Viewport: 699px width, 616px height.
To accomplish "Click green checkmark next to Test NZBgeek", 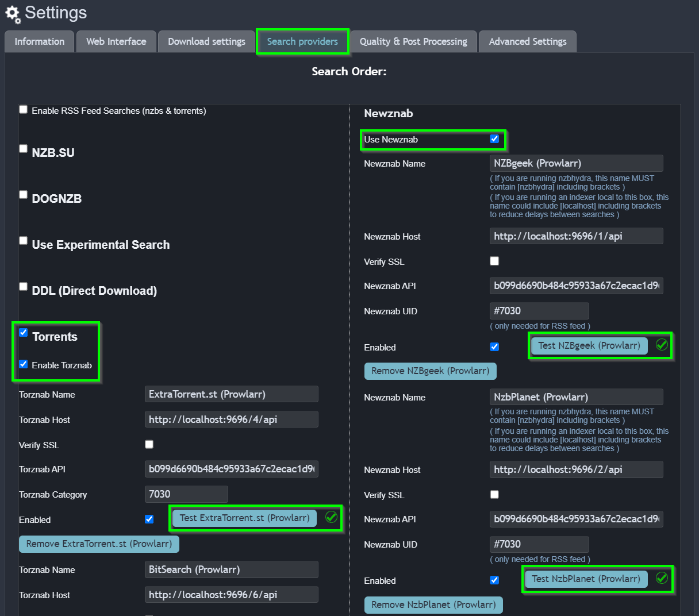I will pyautogui.click(x=662, y=345).
